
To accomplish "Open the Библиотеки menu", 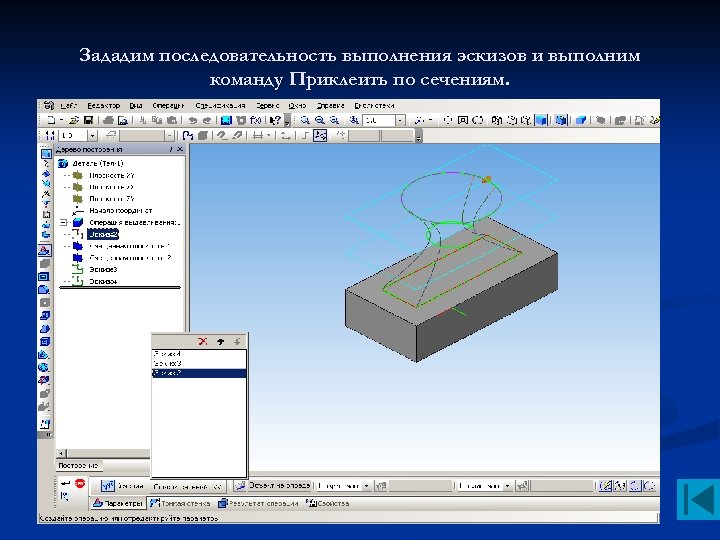I will (374, 106).
